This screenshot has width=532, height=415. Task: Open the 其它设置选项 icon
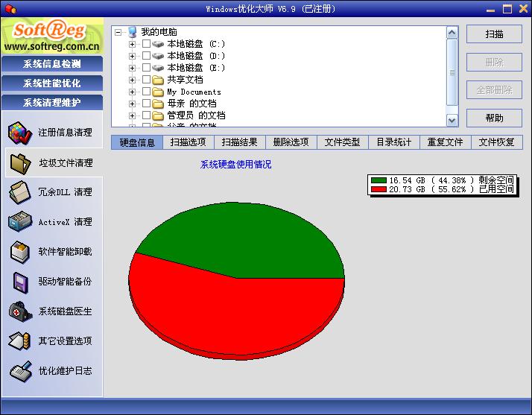pos(19,341)
